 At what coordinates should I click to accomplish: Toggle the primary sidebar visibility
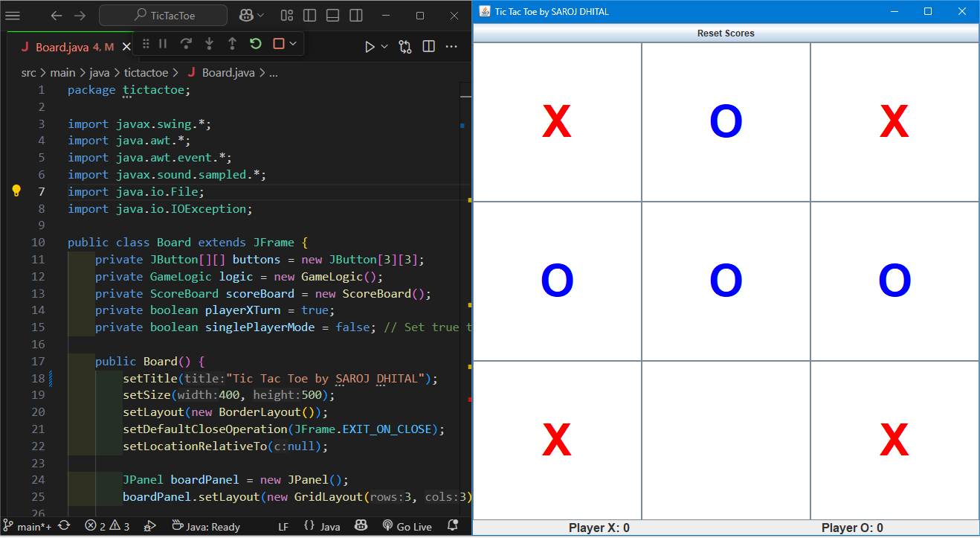tap(309, 15)
